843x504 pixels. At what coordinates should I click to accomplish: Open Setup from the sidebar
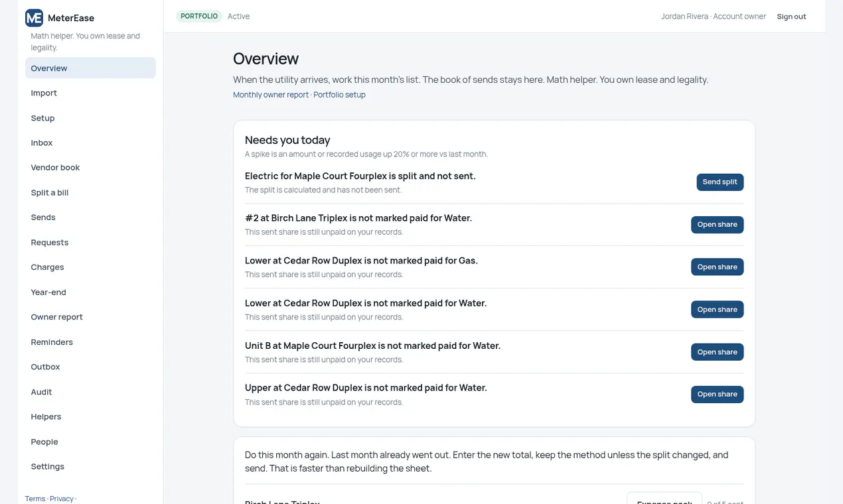point(90,118)
